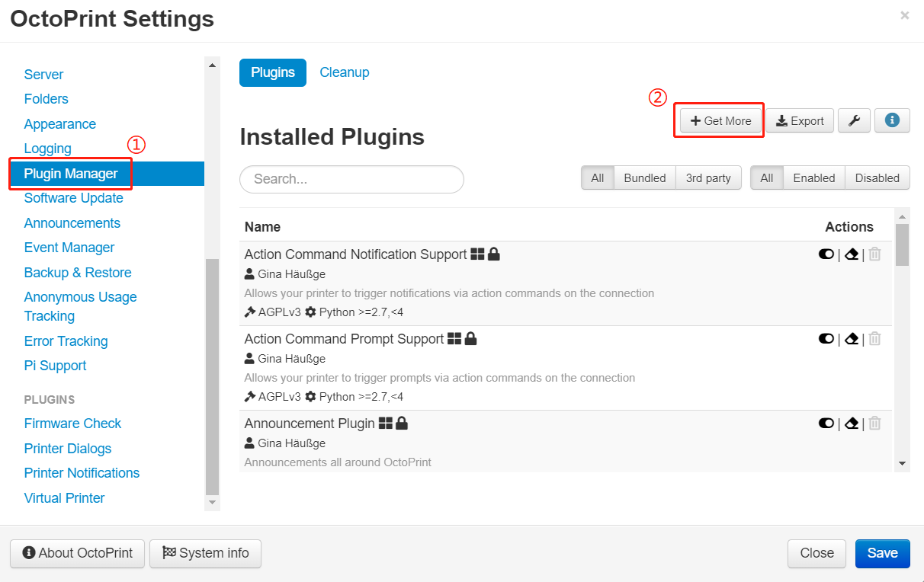Toggle Action Command Notification Support plugin off

[x=826, y=254]
